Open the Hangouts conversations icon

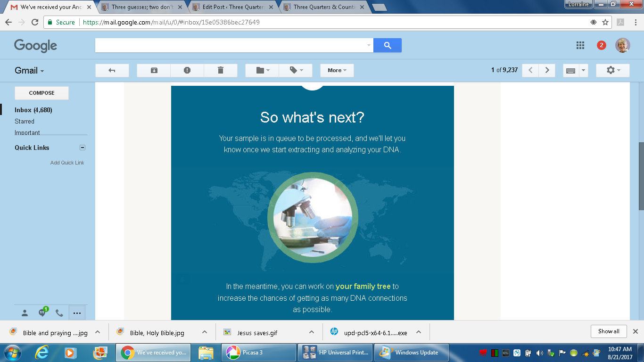[x=42, y=313]
